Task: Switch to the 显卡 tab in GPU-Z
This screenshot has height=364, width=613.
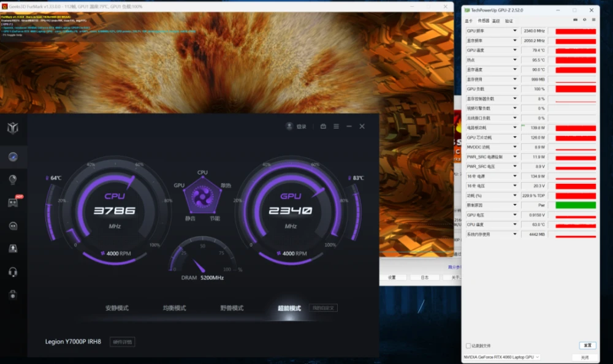Action: coord(469,21)
